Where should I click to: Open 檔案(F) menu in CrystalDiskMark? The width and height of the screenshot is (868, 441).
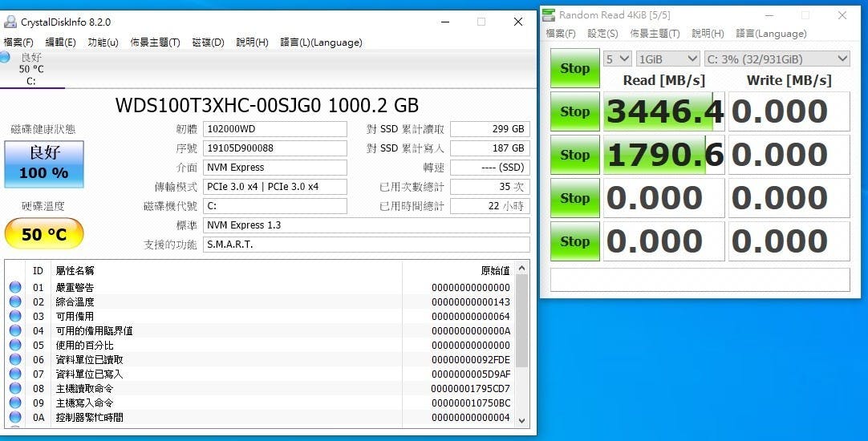pos(561,34)
